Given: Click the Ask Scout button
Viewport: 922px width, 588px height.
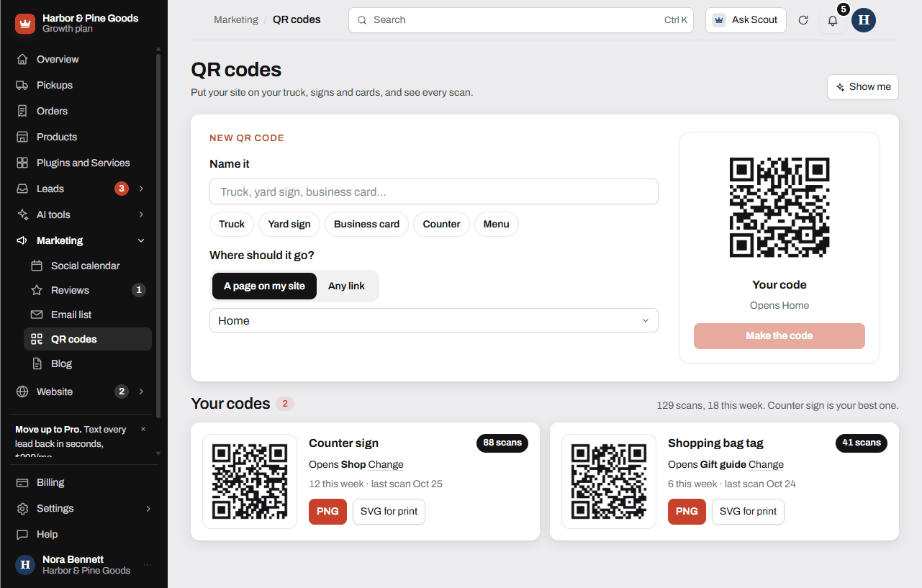Looking at the screenshot, I should coord(746,20).
